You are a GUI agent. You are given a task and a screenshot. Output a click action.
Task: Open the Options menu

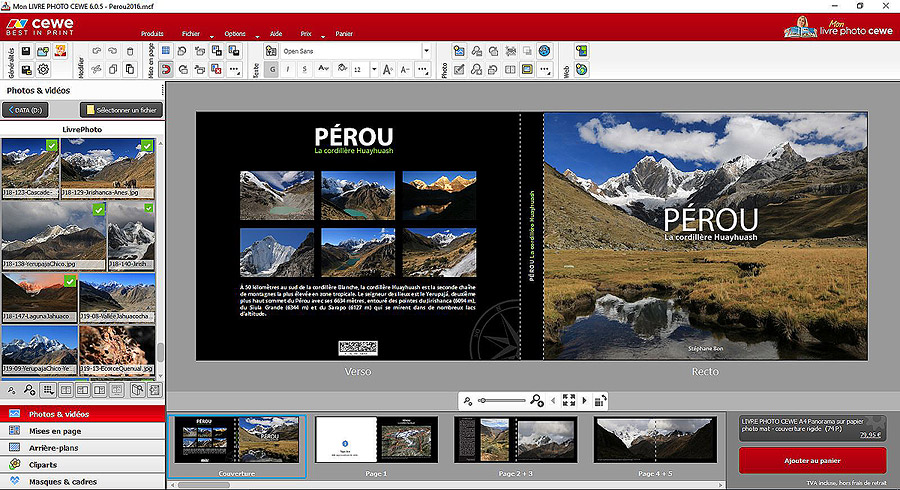coord(235,34)
